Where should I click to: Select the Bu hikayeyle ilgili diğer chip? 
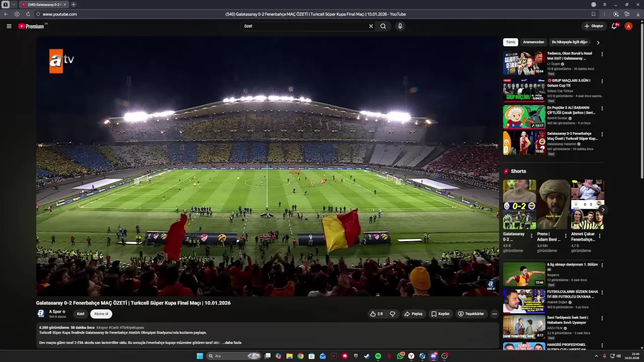[x=570, y=42]
